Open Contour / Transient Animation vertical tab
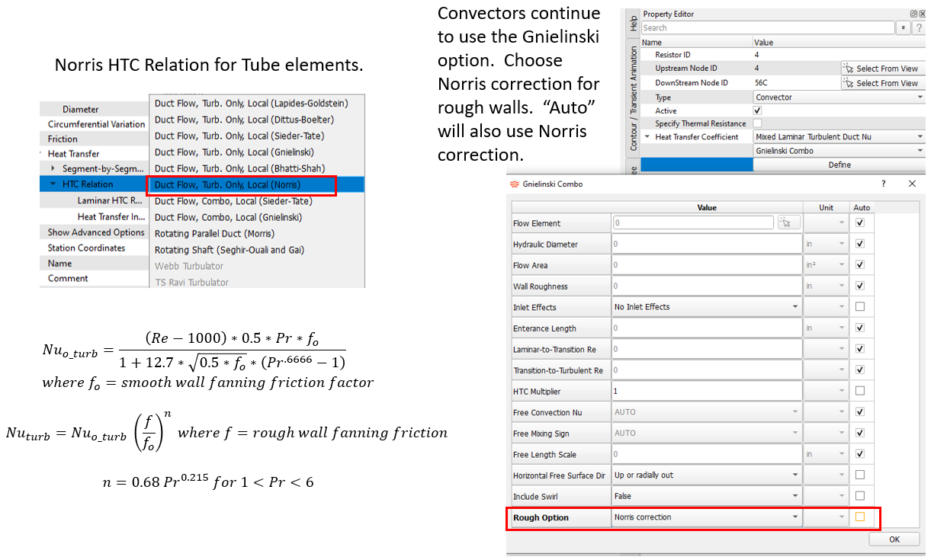Viewport: 934px width, 560px height. [632, 98]
